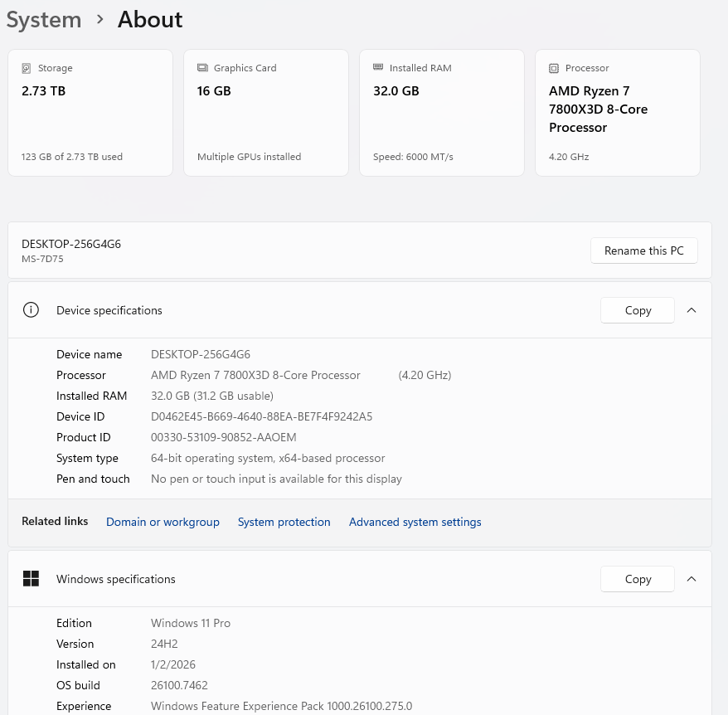Click the Installed RAM icon
728x715 pixels.
377,68
